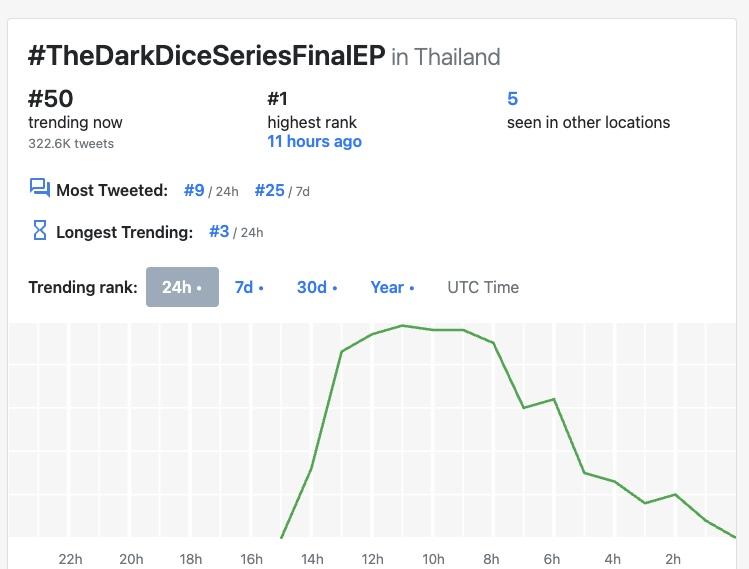This screenshot has width=749, height=569.
Task: Toggle the UTC Time setting
Action: tap(483, 287)
